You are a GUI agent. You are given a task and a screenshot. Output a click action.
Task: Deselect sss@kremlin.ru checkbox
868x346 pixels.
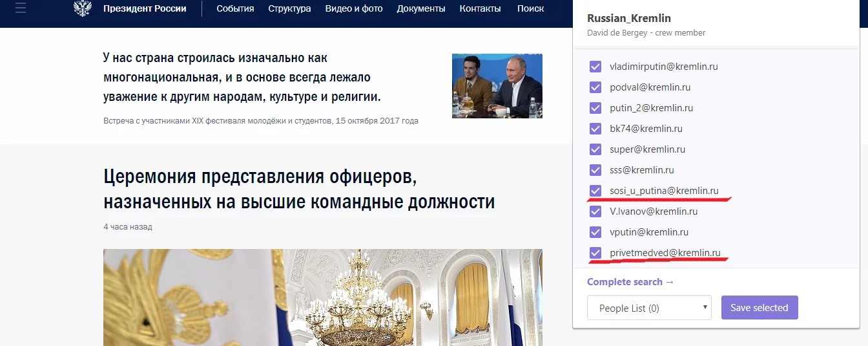595,170
